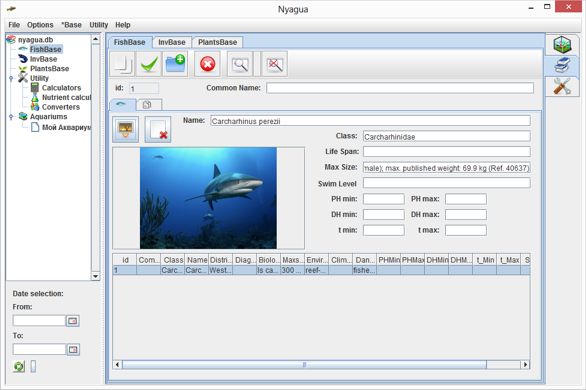Open the tools wrench sidebar icon

pyautogui.click(x=562, y=86)
